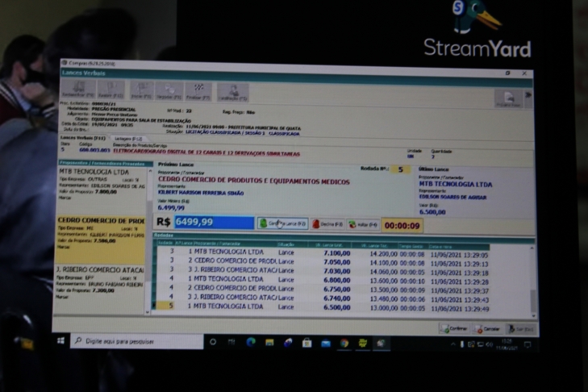Screen dimensions: 588x392
Task: Click the Último Lance value 6.500,00
Action: point(432,212)
